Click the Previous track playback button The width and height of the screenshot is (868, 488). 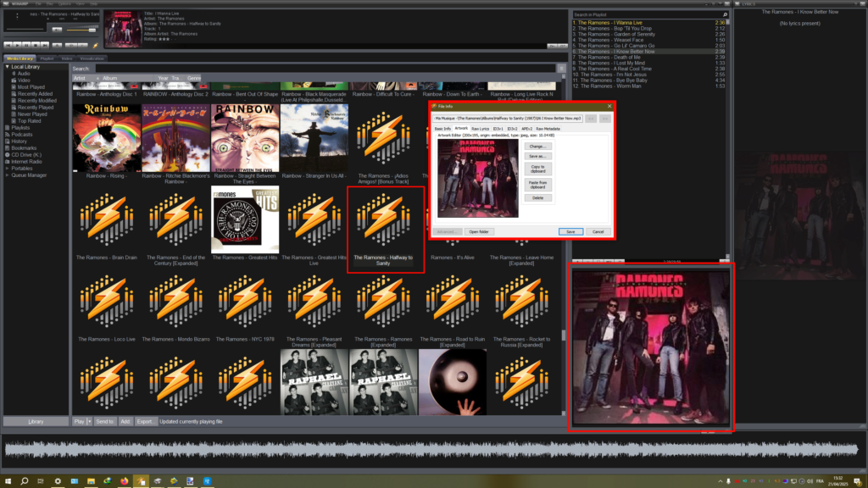(8, 45)
